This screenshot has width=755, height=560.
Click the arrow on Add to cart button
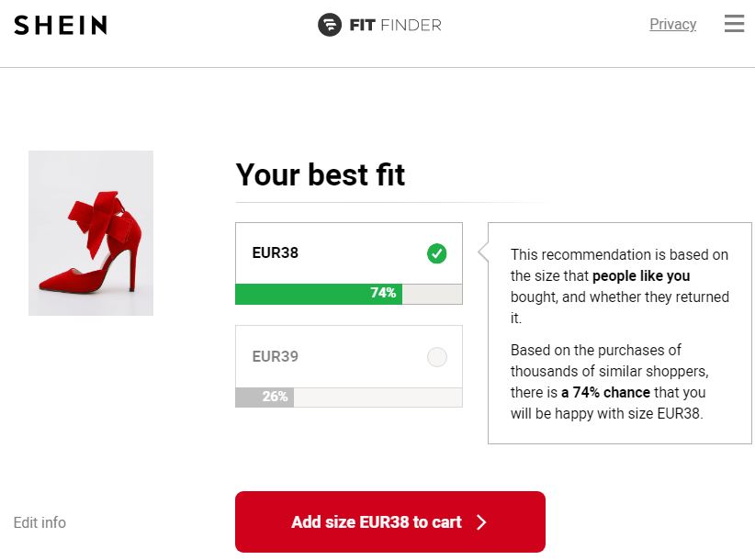point(481,522)
